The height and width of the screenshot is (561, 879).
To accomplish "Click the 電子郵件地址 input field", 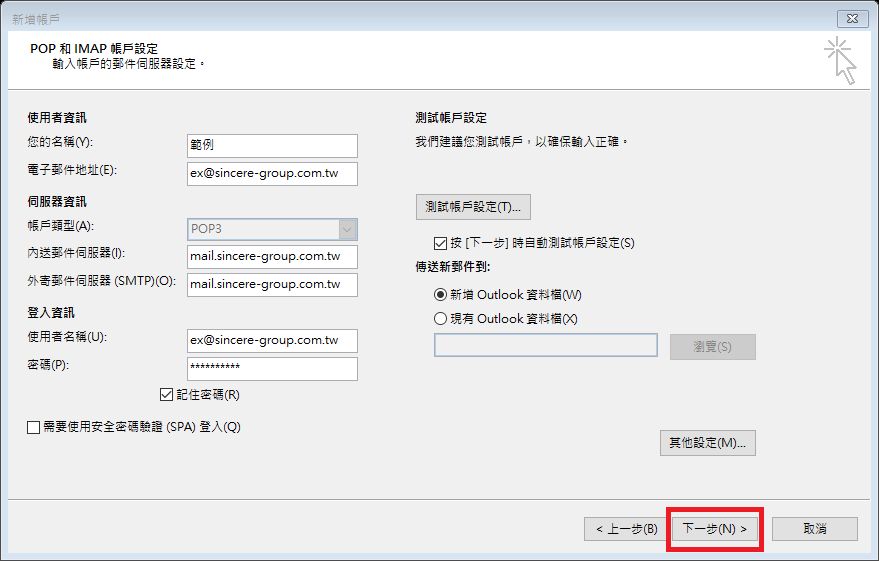I will [x=272, y=174].
